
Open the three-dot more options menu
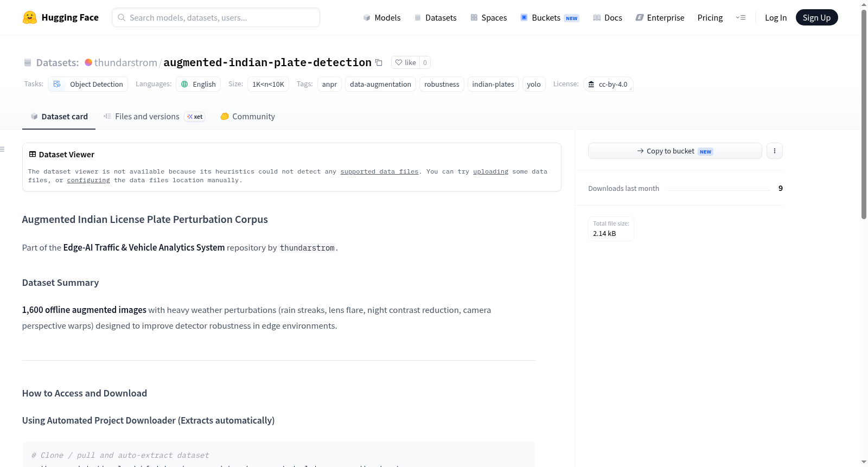click(775, 151)
